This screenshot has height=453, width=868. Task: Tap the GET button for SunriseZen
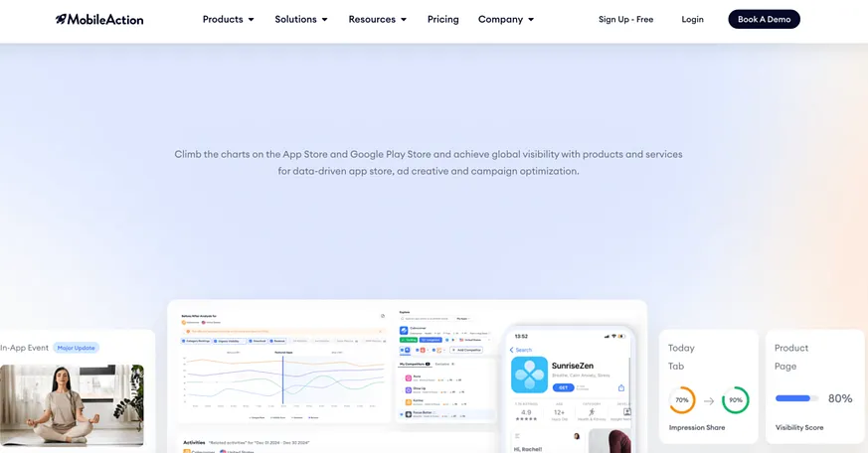563,387
